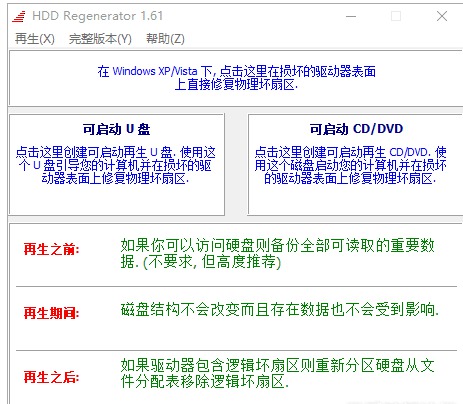The image size is (463, 404).
Task: Click the HDD Regenerator app icon in title bar
Action: point(19,16)
